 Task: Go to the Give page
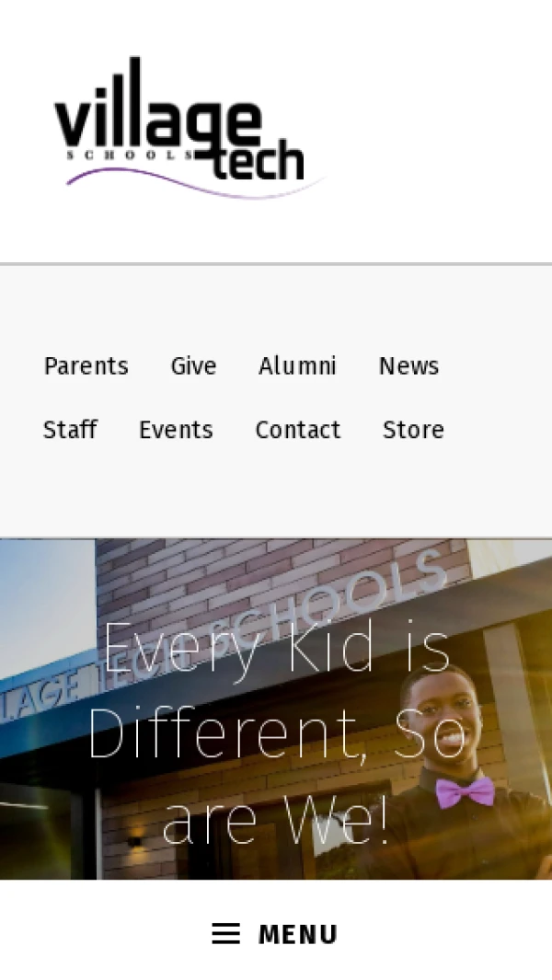coord(193,366)
